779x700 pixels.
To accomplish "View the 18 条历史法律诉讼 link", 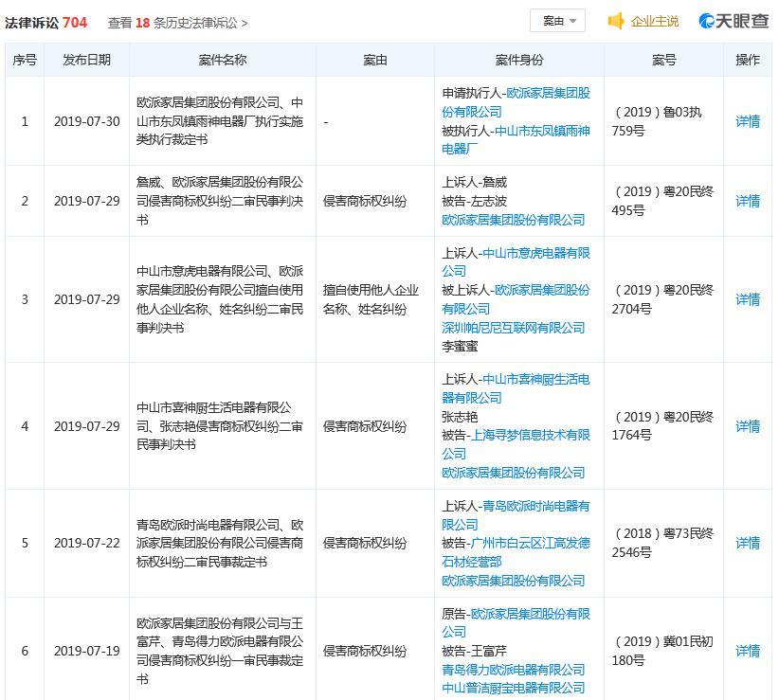I will pyautogui.click(x=177, y=23).
